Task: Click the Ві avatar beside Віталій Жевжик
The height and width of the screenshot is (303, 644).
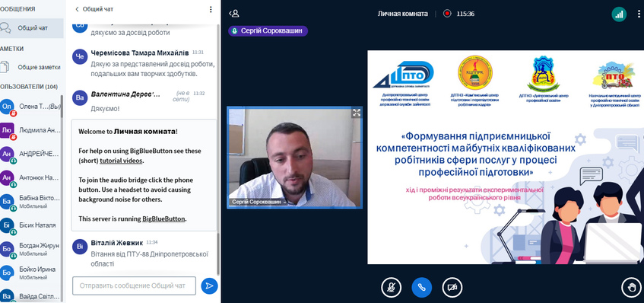Action: click(x=80, y=246)
